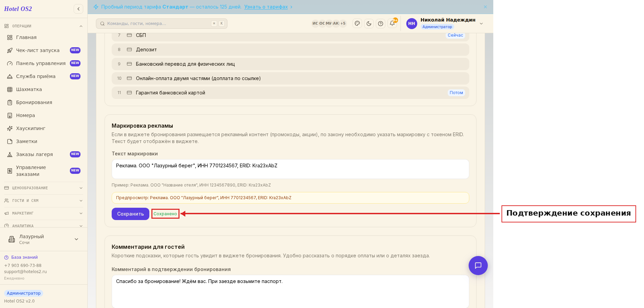Expand the МАРКЕТИНГ sidebar group
The height and width of the screenshot is (308, 644).
[44, 213]
